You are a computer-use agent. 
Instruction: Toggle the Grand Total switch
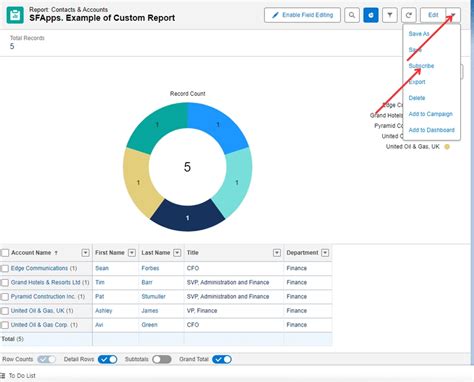tap(222, 359)
